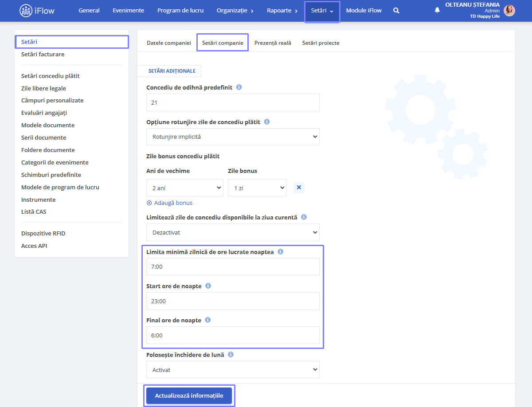The width and height of the screenshot is (532, 407).
Task: Open Zile libere legale
Action: coord(43,88)
